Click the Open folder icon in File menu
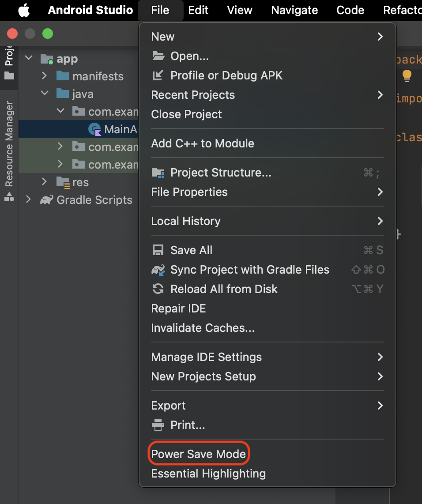This screenshot has height=504, width=422. click(x=158, y=56)
